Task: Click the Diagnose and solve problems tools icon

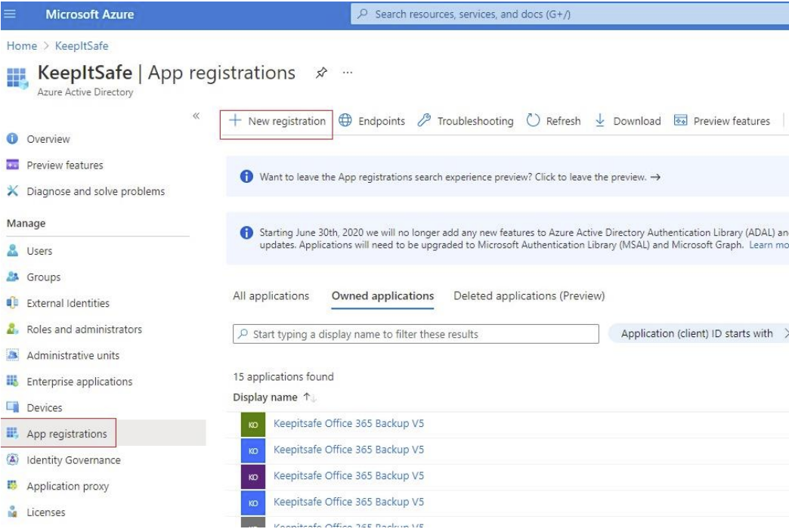Action: pos(13,190)
